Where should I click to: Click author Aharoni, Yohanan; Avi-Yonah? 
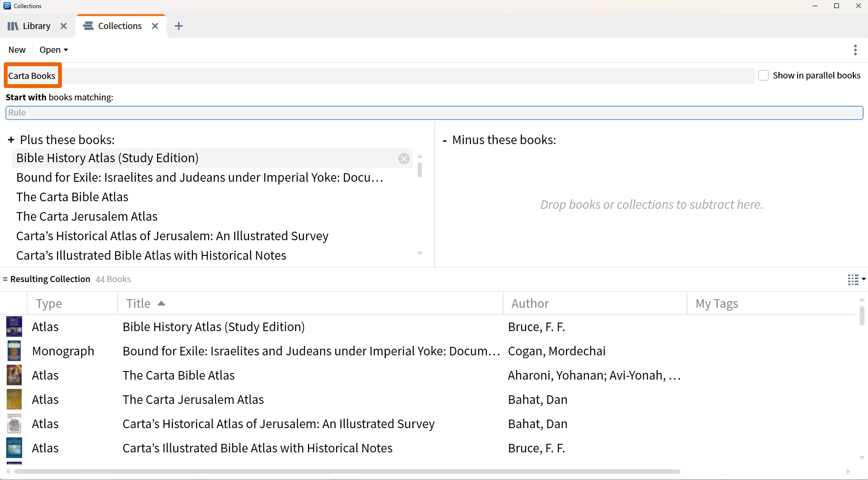coord(594,375)
